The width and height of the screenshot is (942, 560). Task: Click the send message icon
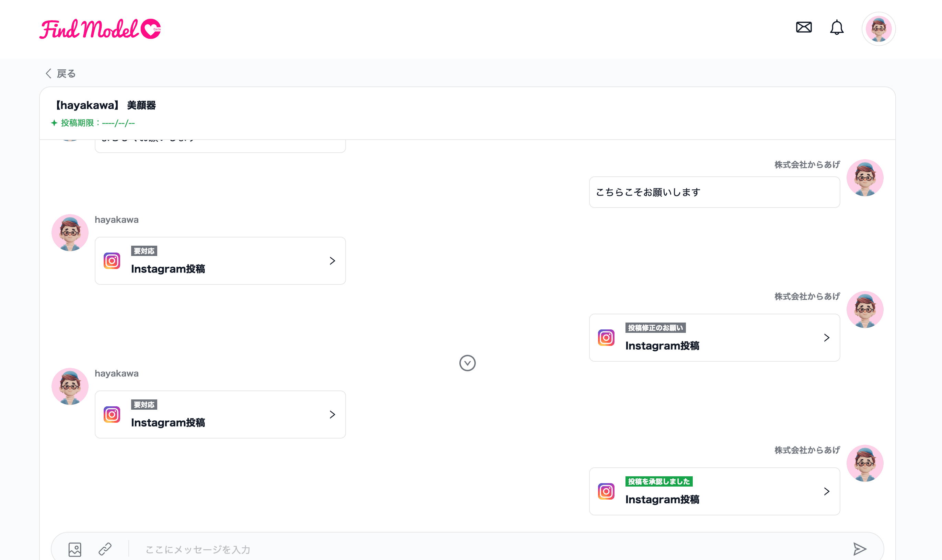click(860, 549)
